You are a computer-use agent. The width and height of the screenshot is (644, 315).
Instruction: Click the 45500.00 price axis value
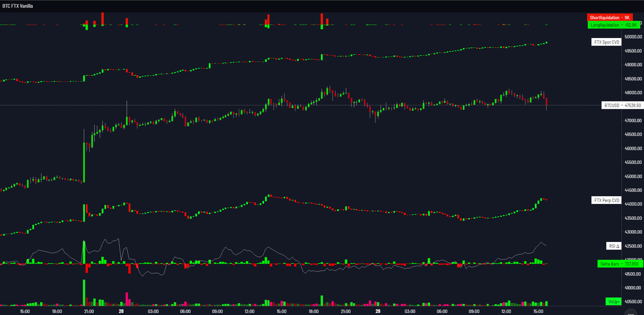[633, 162]
